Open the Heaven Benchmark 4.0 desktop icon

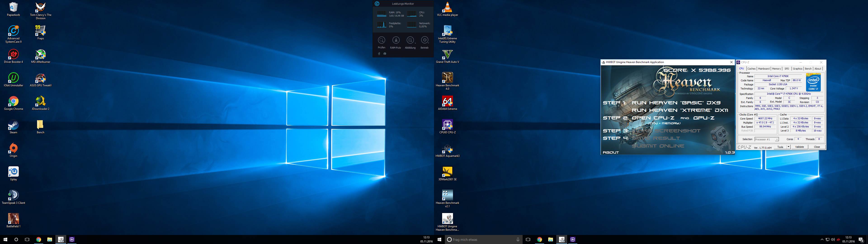click(448, 81)
